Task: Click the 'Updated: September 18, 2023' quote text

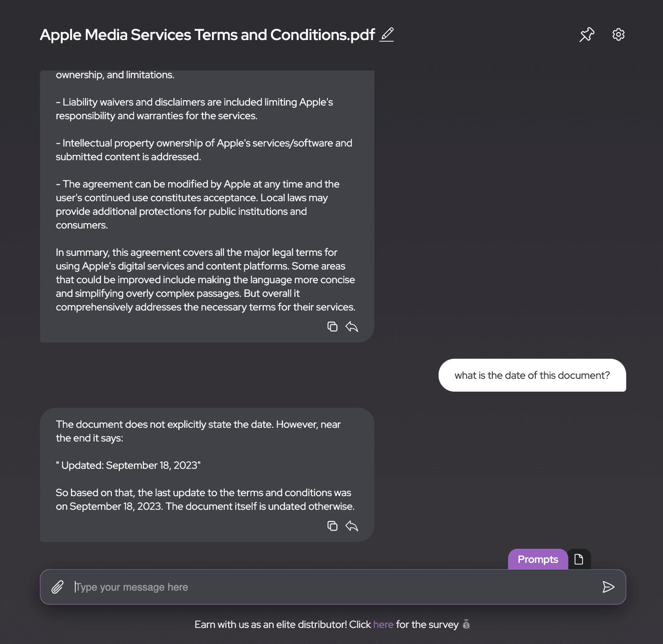Action: point(128,465)
